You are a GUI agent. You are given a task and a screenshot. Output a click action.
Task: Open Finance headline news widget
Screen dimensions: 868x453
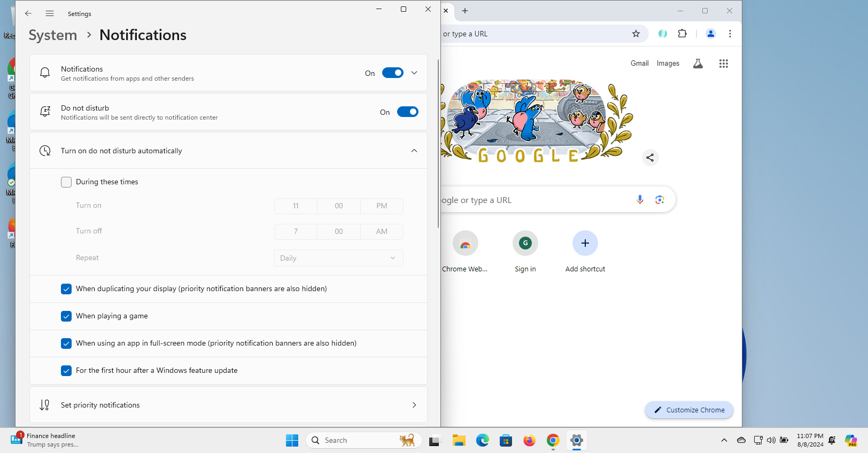(45, 440)
